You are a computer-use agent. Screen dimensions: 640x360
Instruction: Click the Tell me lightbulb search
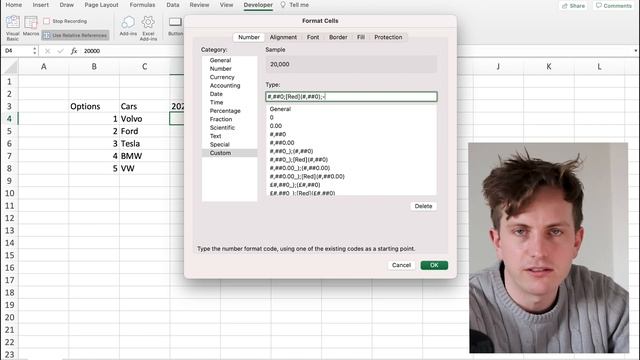pos(294,5)
